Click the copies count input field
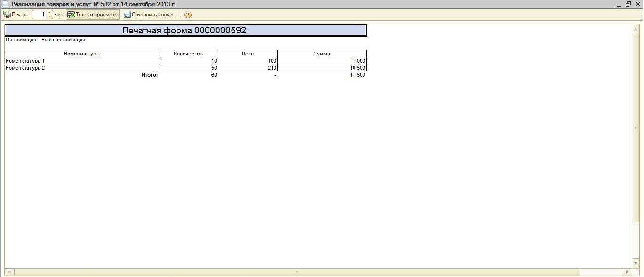The image size is (644, 277). [40, 15]
